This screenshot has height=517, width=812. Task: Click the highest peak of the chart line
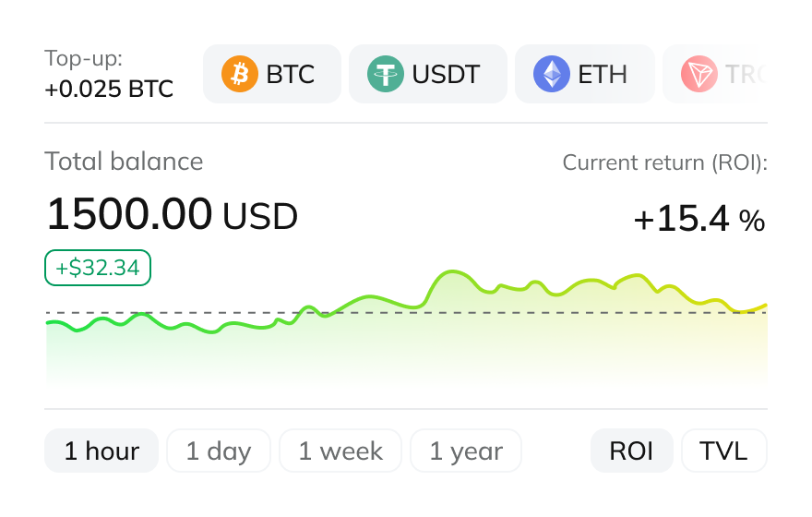click(452, 271)
